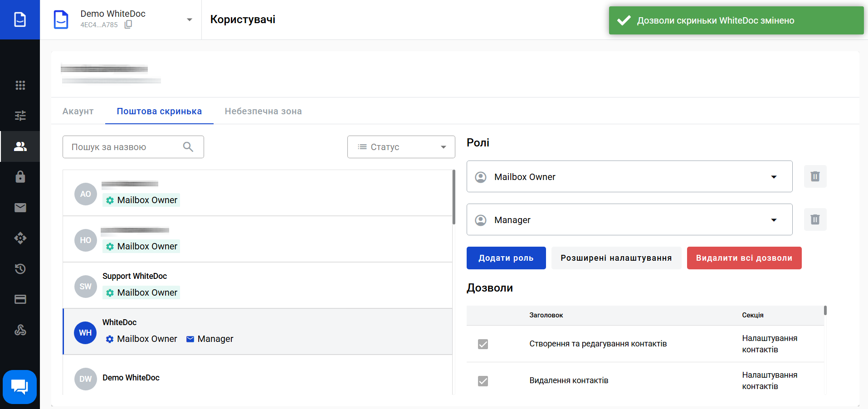Switch to the Небезпечна зона tab
This screenshot has width=868, height=409.
[263, 111]
